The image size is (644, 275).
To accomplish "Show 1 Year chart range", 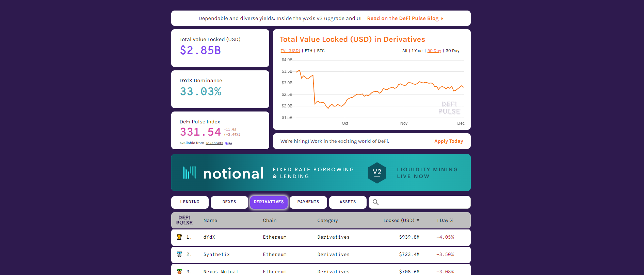I will (x=417, y=51).
